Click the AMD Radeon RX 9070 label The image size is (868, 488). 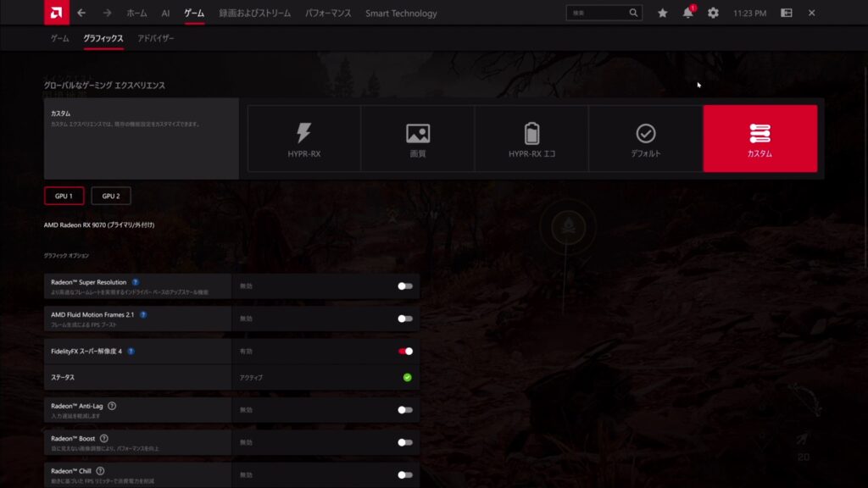pos(99,225)
